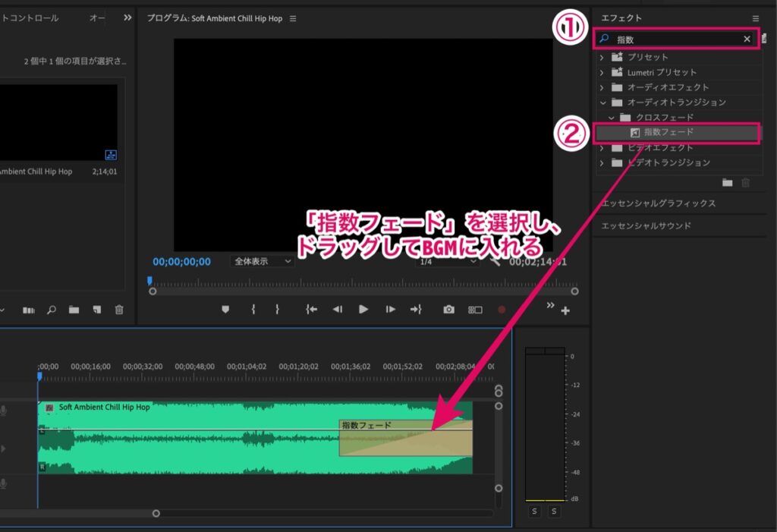
Task: Click the Project panel search magnifier icon
Action: pos(51,310)
